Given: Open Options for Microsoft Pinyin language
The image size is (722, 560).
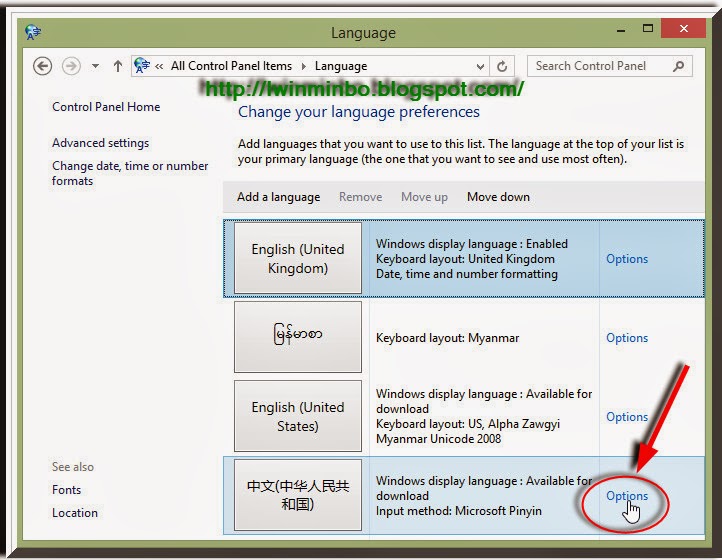Looking at the screenshot, I should (627, 496).
